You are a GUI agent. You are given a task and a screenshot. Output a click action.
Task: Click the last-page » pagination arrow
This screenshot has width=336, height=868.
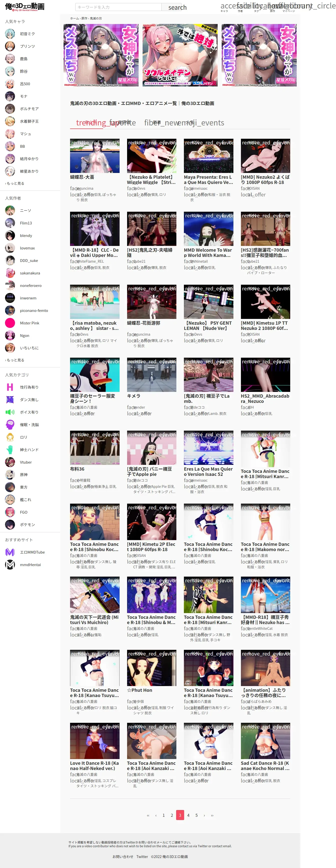(x=212, y=815)
